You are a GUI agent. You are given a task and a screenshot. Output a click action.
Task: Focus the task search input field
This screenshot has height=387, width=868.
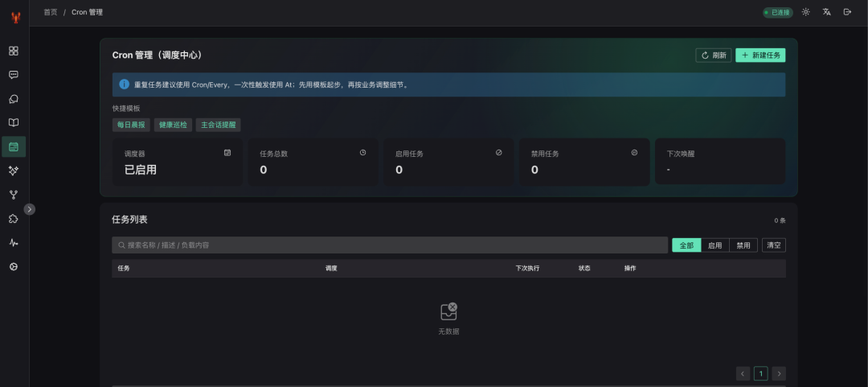point(390,245)
